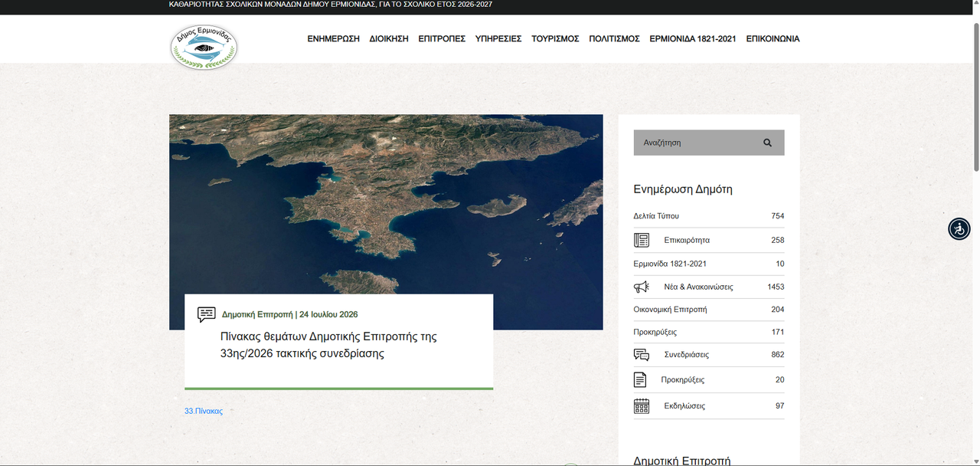Open the ΤΟΥΡΙΣΜΟΣ menu
Image resolution: width=980 pixels, height=466 pixels.
tap(555, 38)
